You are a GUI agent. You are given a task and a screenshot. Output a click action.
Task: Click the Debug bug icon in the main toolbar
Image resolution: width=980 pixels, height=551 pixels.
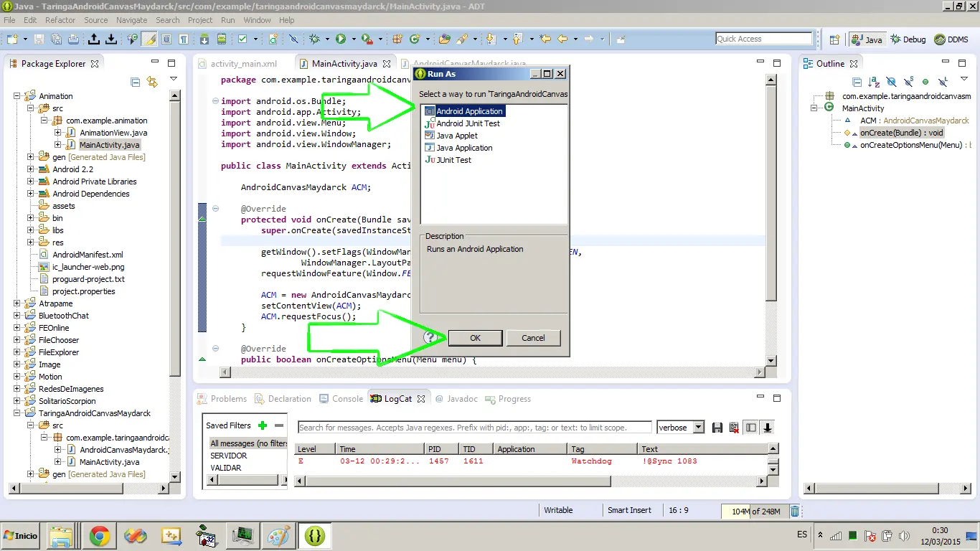[x=314, y=39]
